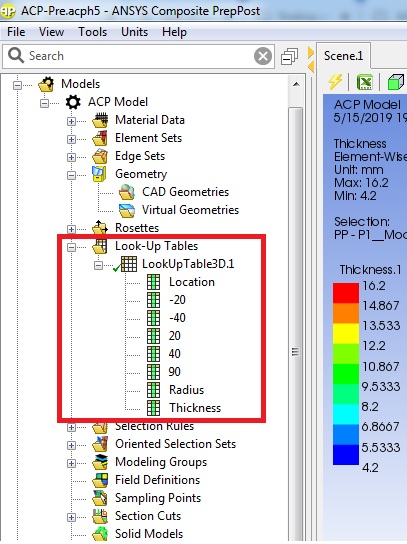Click the Geometry folder icon
The width and height of the screenshot is (407, 544).
point(99,174)
